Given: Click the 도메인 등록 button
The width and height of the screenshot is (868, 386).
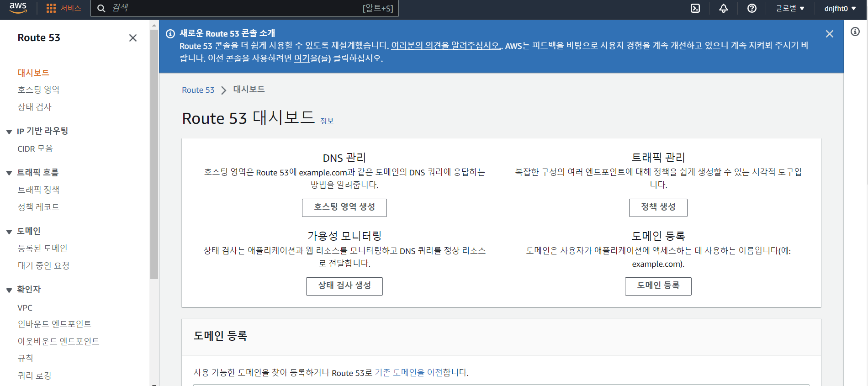Looking at the screenshot, I should (x=658, y=286).
